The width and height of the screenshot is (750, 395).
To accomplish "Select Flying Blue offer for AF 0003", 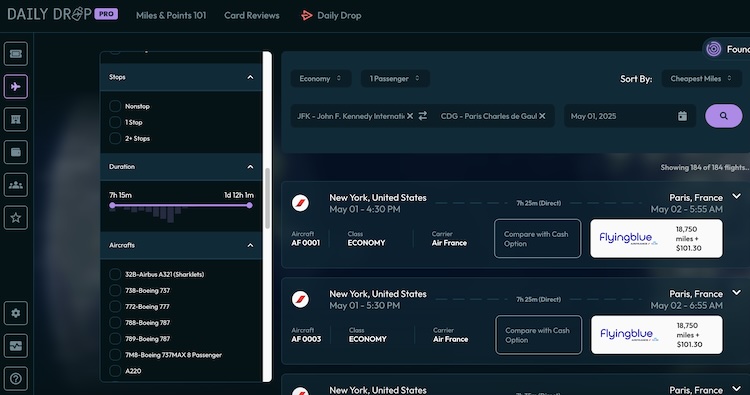I will [657, 335].
